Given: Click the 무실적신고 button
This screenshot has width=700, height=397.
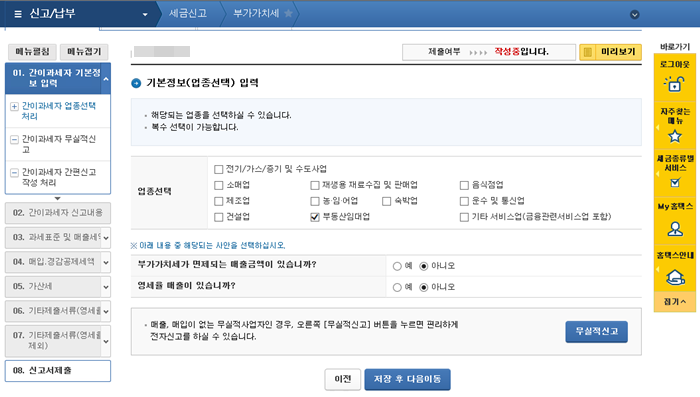Looking at the screenshot, I should pos(596,332).
